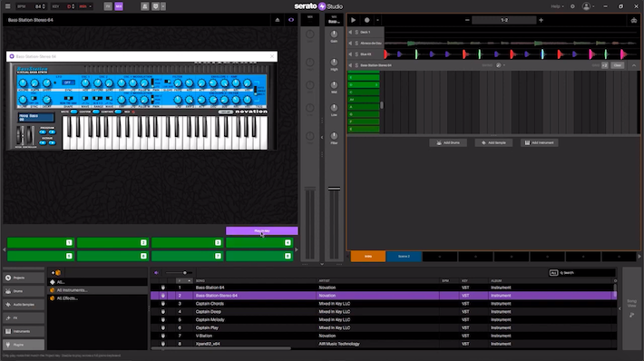Click the Add Drums button
This screenshot has width=644, height=361.
tap(448, 142)
